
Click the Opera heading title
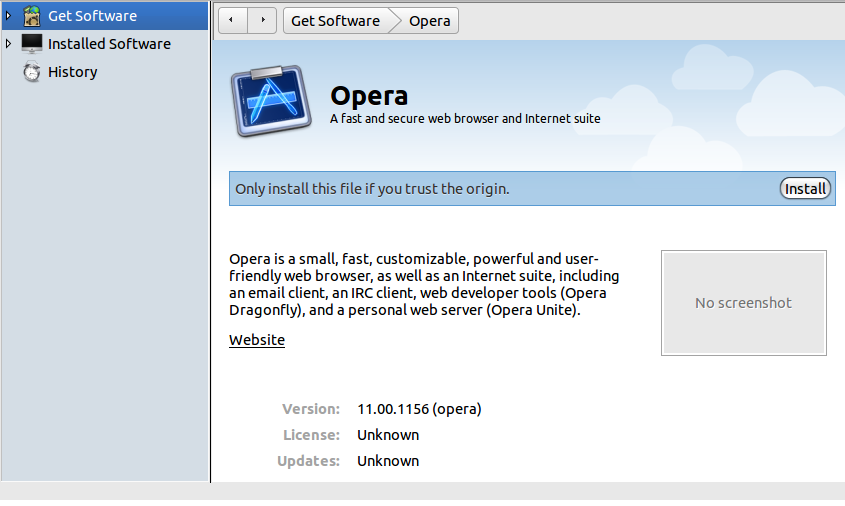click(369, 96)
